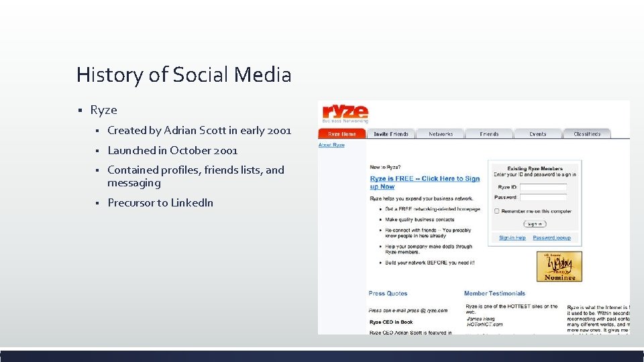Click the slide title History of Social Media

(184, 74)
